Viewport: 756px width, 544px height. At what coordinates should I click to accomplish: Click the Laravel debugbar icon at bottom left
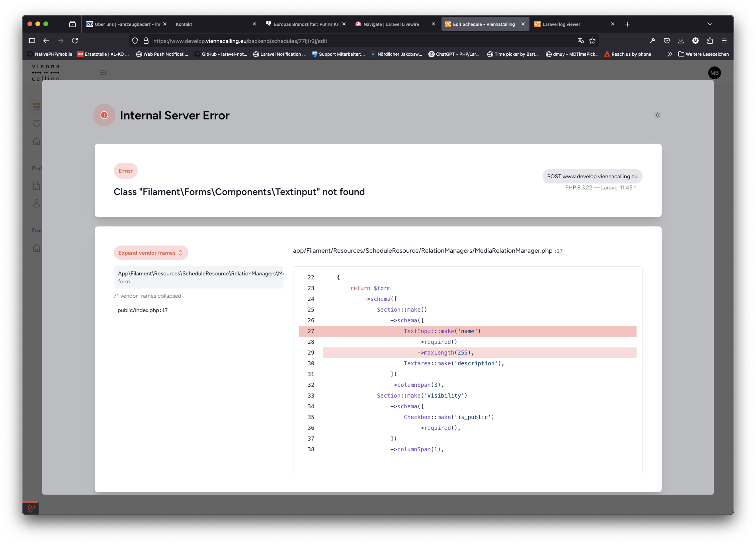[x=31, y=508]
